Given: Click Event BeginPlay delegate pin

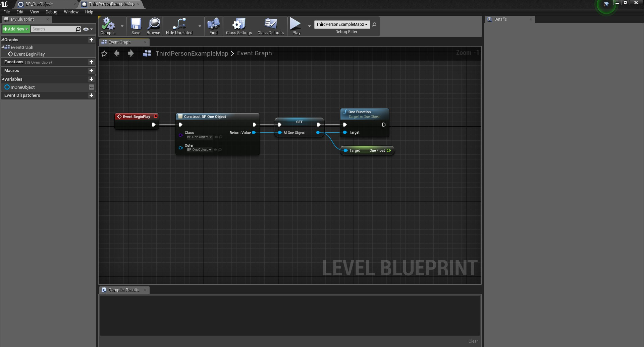Looking at the screenshot, I should (156, 116).
